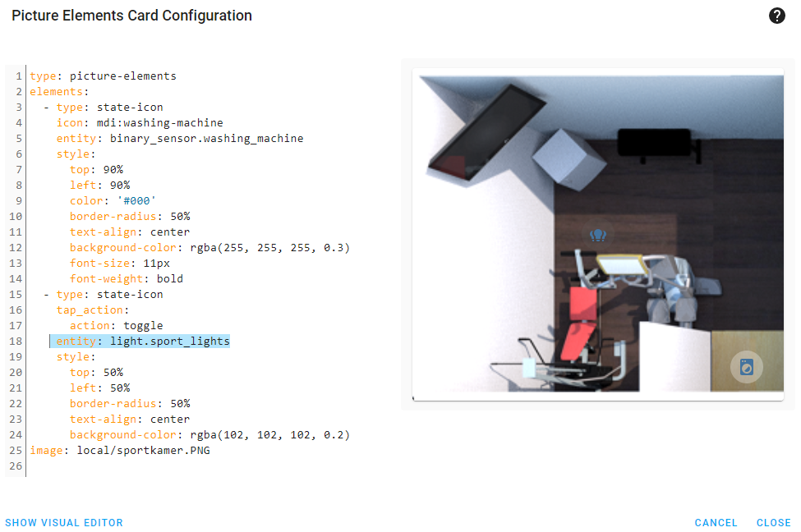Screen dimensions: 801x532
Task: Click the 'style:' line 19
Action: point(76,357)
